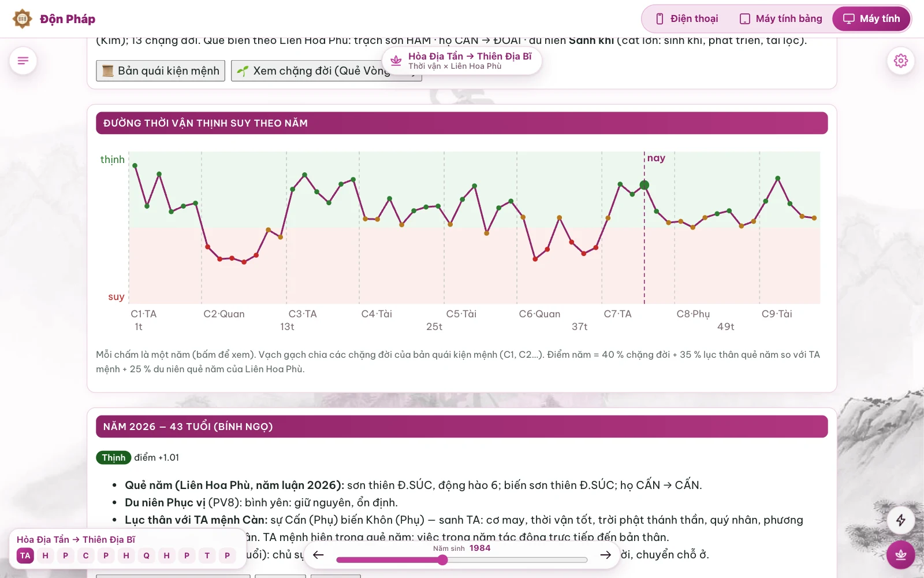Click the first year dot in C1·TA

[135, 165]
